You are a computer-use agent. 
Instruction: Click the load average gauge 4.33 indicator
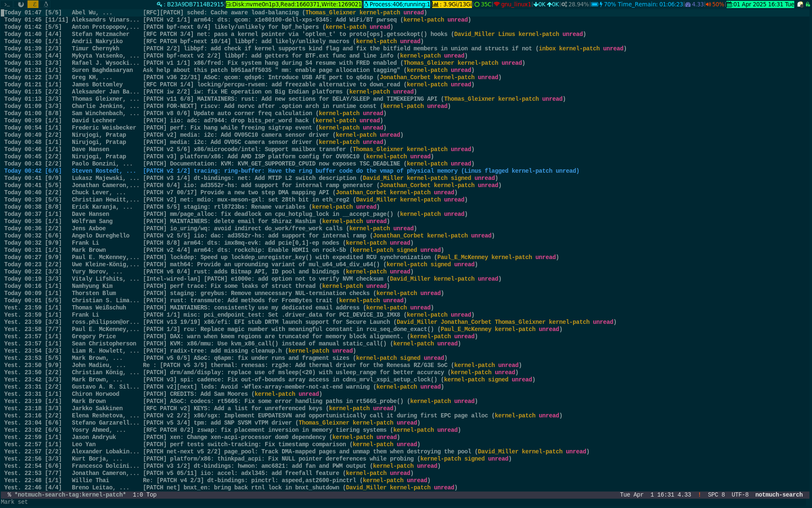[694, 4]
